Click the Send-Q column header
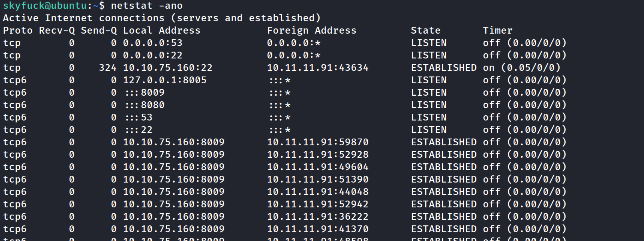The width and height of the screenshot is (644, 241). tap(99, 30)
